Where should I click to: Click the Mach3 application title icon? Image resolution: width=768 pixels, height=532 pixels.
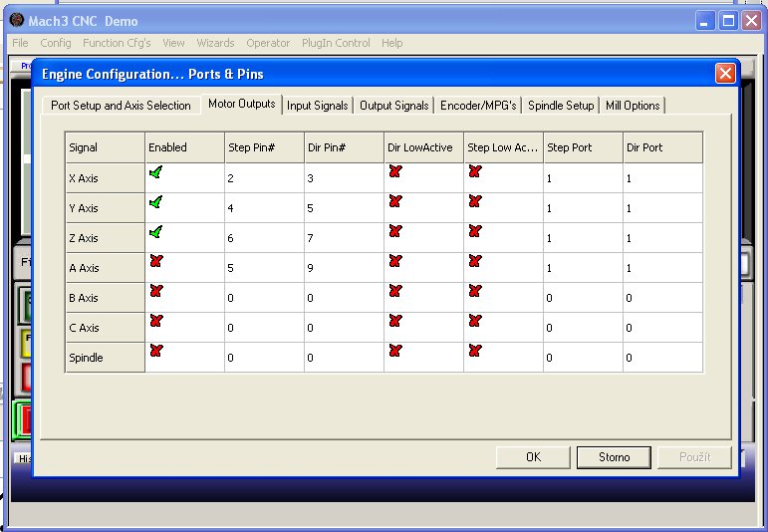click(15, 21)
